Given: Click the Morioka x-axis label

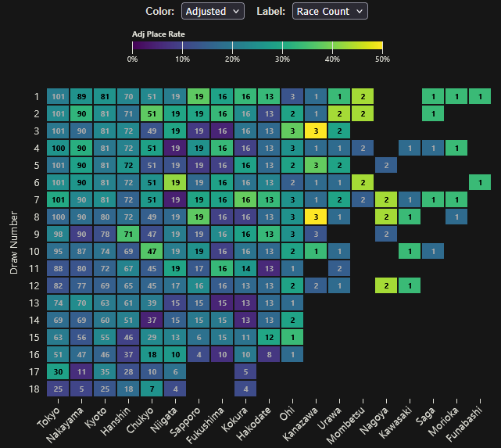Looking at the screenshot, I should (443, 421).
